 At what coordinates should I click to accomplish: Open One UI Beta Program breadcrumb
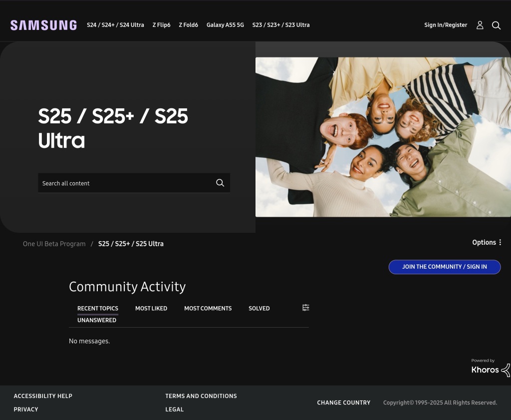54,244
